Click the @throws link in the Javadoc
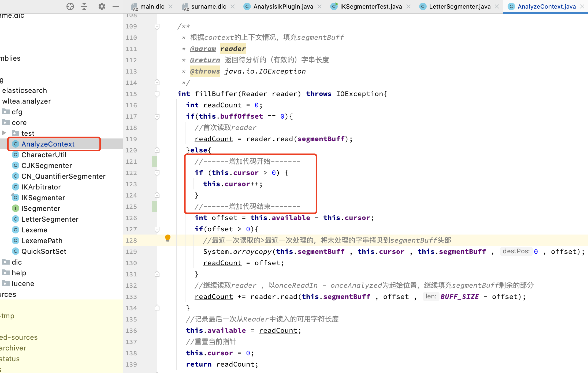588x373 pixels. click(205, 71)
